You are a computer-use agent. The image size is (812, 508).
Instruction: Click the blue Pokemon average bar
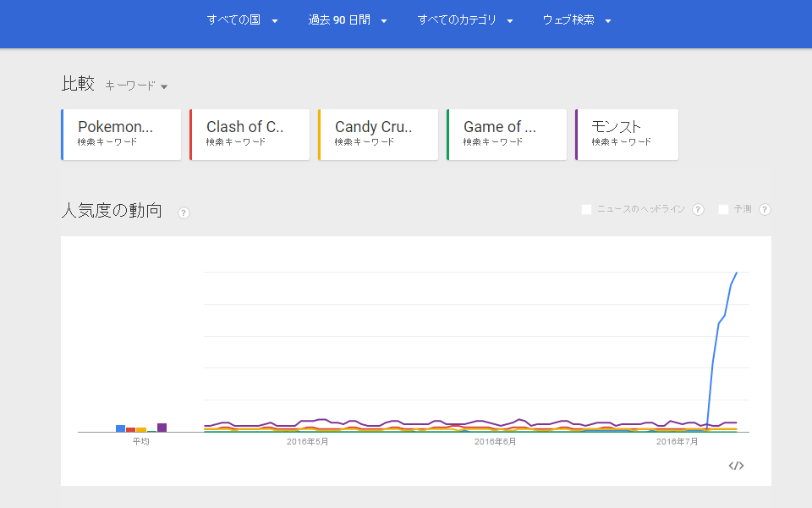click(120, 428)
